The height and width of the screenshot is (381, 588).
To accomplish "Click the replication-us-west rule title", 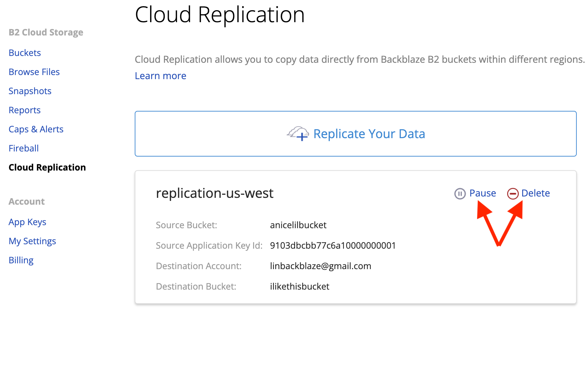I will (215, 193).
